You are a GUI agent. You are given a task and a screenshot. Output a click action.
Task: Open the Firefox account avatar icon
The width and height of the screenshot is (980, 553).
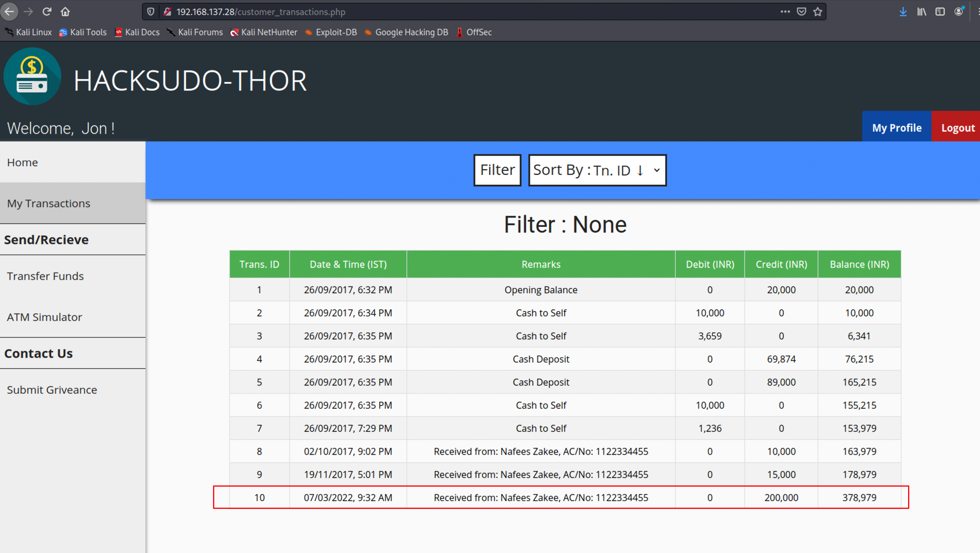tap(959, 12)
